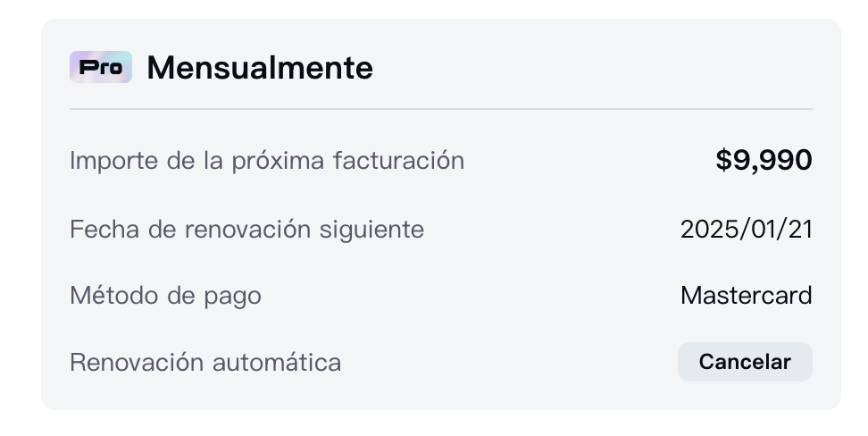Viewport: 868px width, 436px height.
Task: Select the $9,990 billing amount
Action: [x=764, y=161]
